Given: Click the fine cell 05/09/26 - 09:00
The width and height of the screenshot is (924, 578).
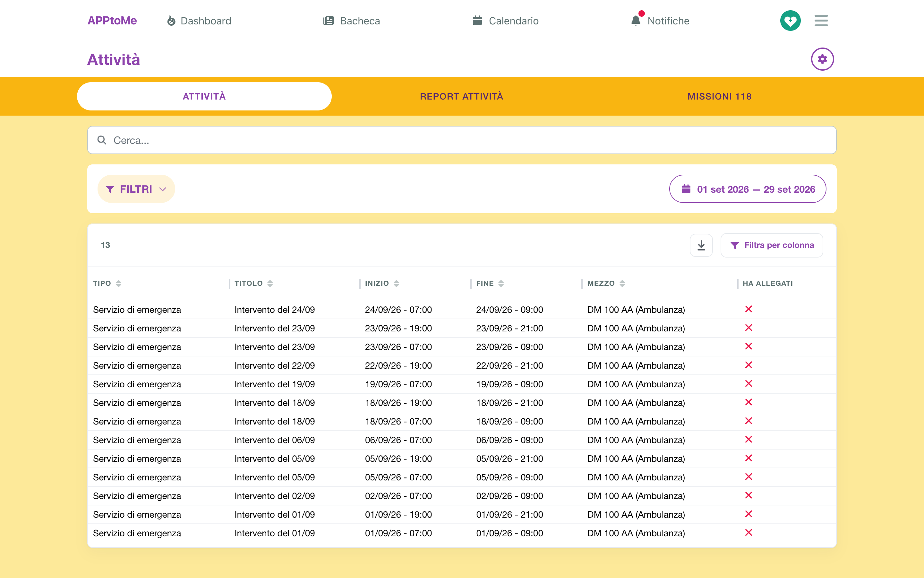Looking at the screenshot, I should pyautogui.click(x=509, y=477).
